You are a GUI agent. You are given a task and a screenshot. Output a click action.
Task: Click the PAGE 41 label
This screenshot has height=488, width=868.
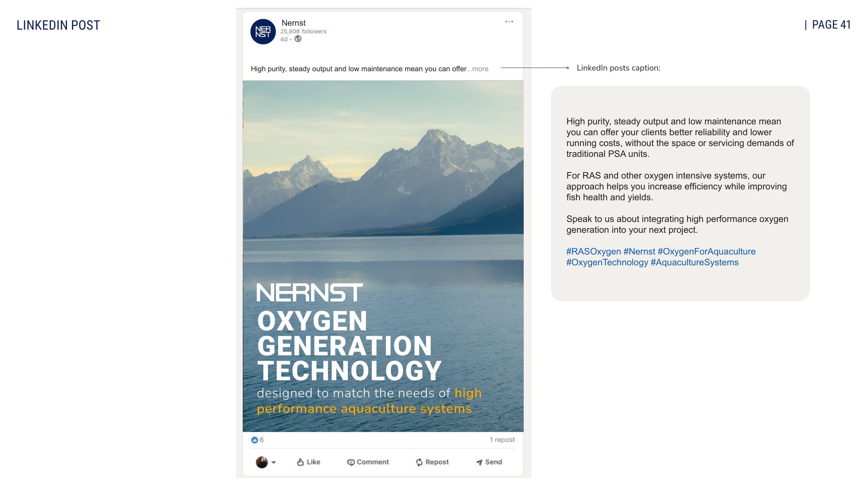click(831, 25)
